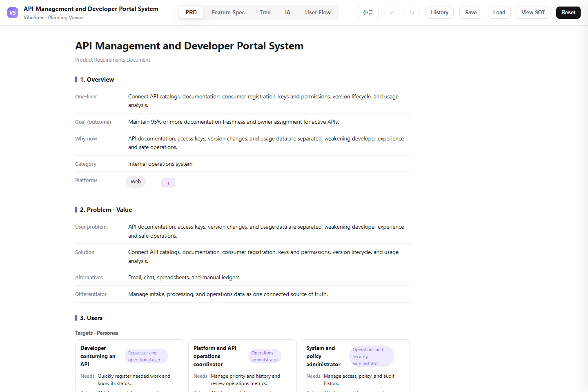
Task: Open the User Flow tab
Action: click(x=318, y=13)
